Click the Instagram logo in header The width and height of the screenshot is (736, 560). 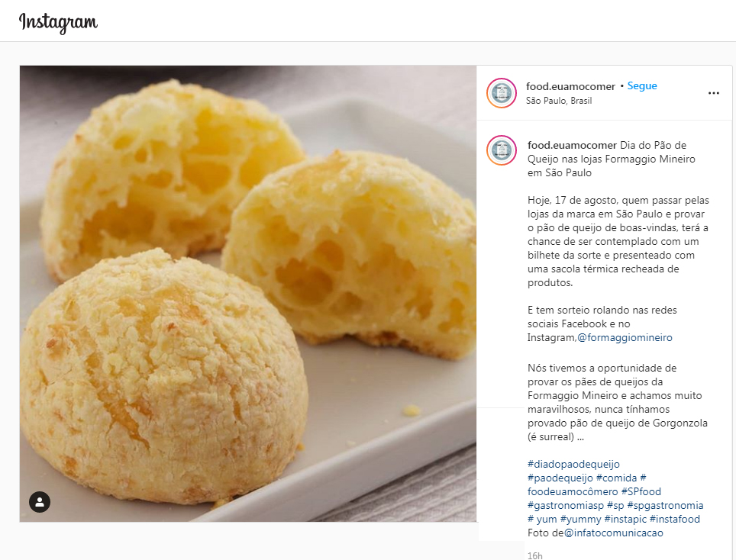pyautogui.click(x=58, y=23)
